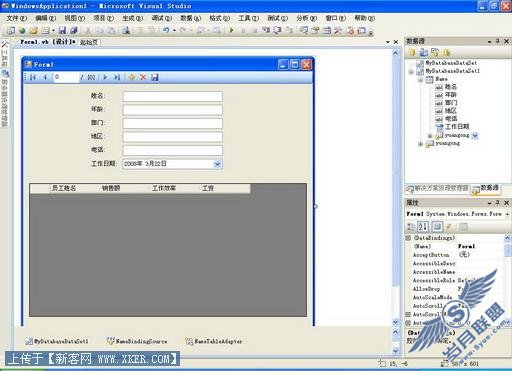Select NameBindingSource in component tray
512x371 pixels.
137,341
